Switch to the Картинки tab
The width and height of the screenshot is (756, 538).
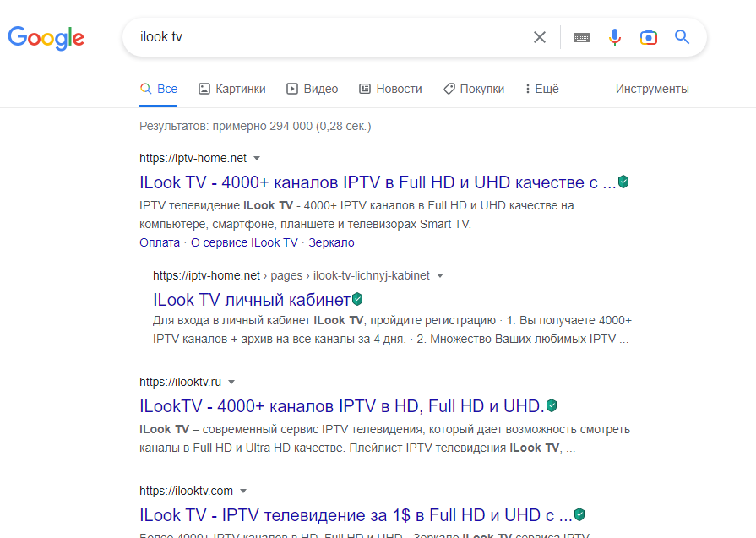231,88
